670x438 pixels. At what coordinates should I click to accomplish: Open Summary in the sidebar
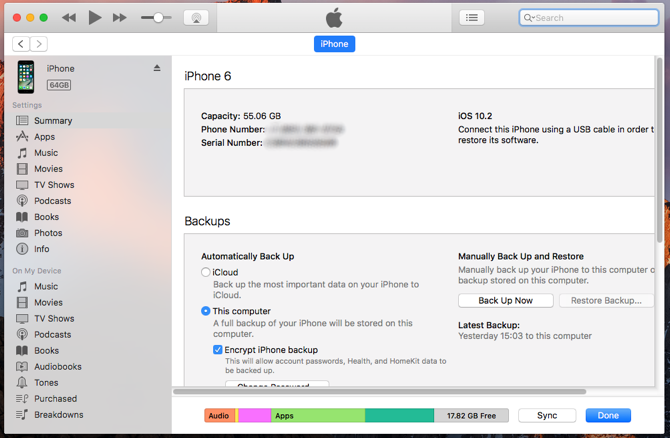[53, 121]
